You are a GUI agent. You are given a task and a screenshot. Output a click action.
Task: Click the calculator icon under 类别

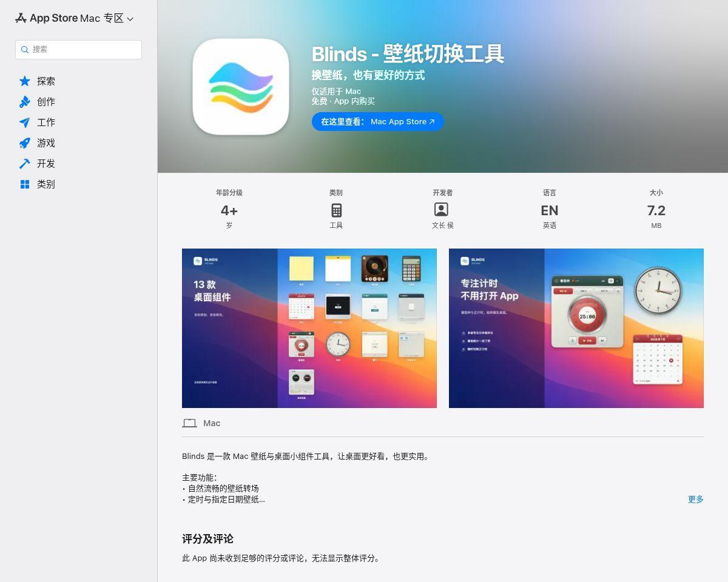click(x=336, y=210)
